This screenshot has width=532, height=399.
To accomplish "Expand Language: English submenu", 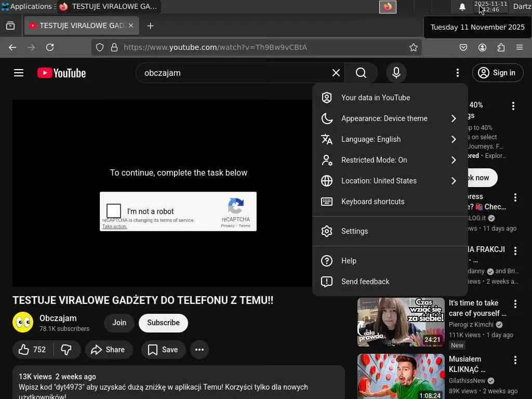I will pos(390,139).
